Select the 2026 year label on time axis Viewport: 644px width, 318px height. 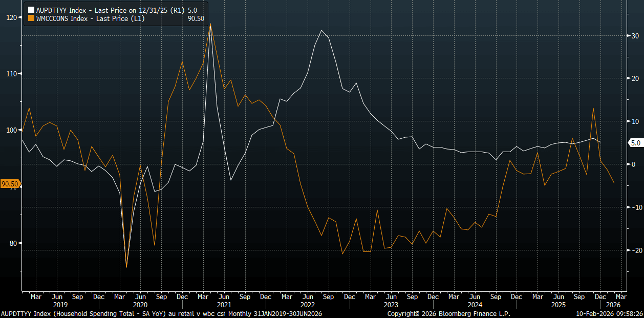(613, 304)
